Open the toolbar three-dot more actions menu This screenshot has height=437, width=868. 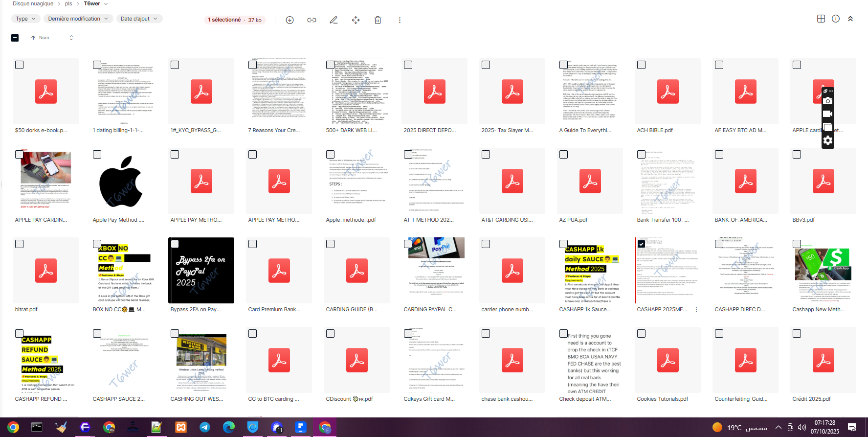click(400, 20)
